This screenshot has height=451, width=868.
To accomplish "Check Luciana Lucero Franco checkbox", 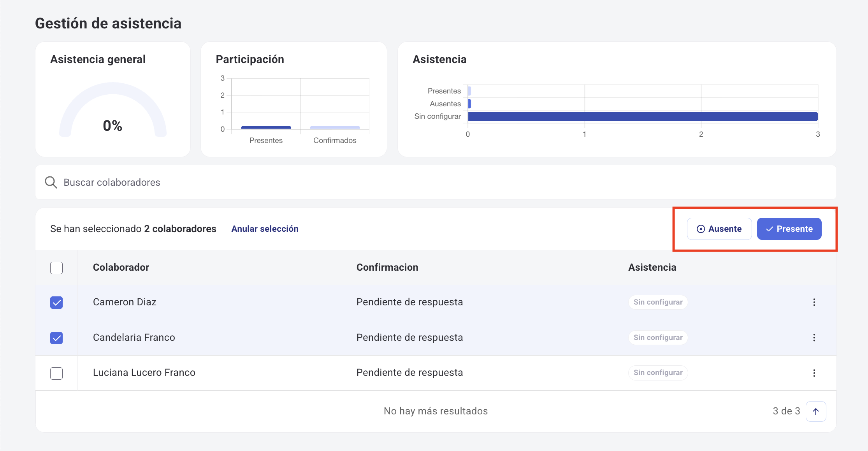I will pyautogui.click(x=56, y=373).
